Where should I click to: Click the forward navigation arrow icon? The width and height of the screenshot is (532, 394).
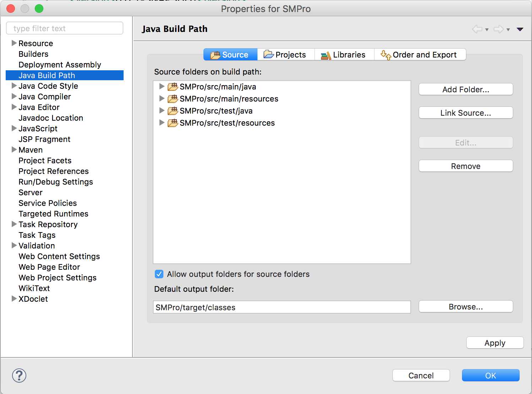tap(499, 29)
